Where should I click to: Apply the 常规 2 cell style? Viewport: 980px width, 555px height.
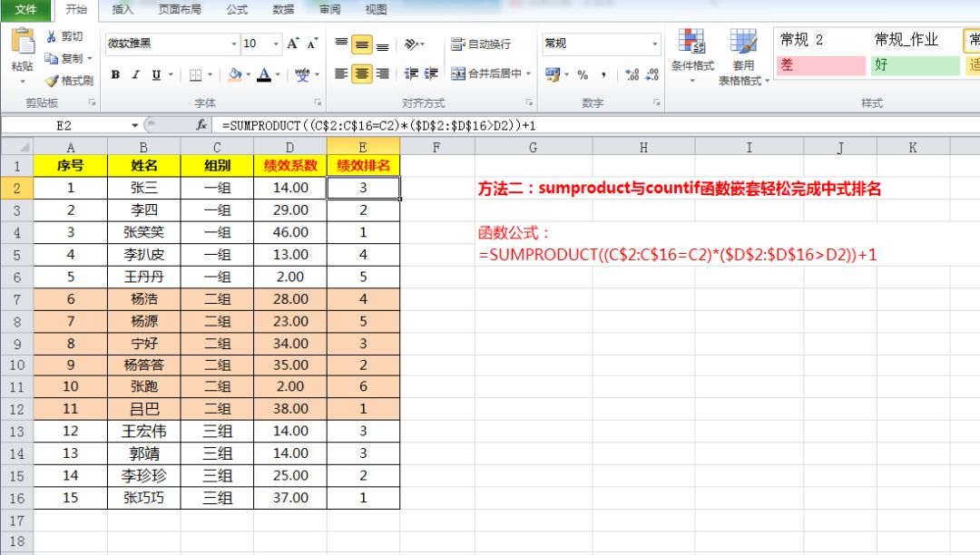point(821,41)
